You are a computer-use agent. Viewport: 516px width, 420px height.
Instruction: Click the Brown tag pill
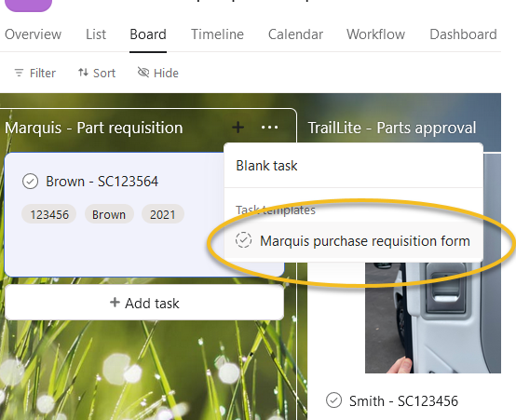(109, 214)
